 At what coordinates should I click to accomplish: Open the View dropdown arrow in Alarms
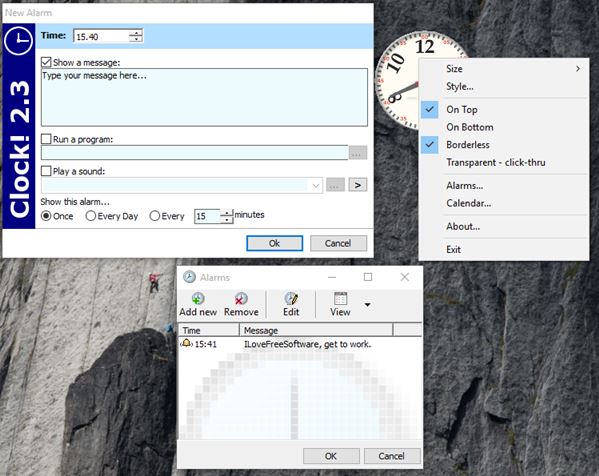click(x=367, y=304)
